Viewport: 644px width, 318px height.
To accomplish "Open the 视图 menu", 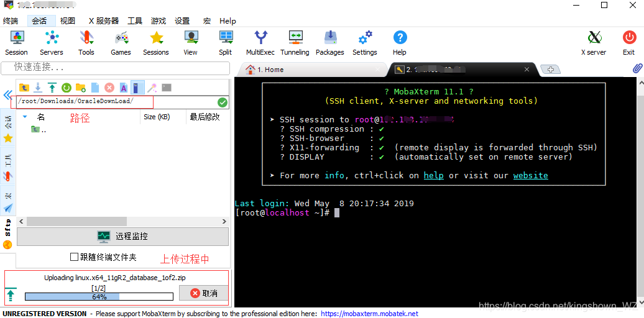I will 67,21.
